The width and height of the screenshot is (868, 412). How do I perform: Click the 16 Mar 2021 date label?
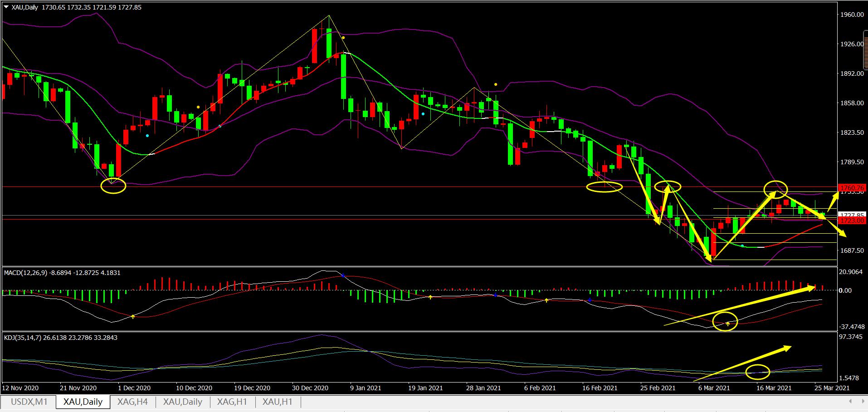pos(774,388)
